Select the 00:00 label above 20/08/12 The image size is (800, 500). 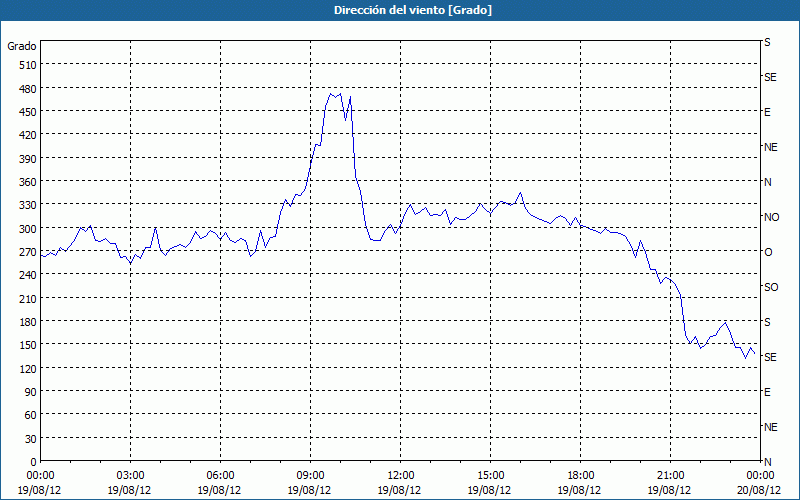pyautogui.click(x=760, y=476)
